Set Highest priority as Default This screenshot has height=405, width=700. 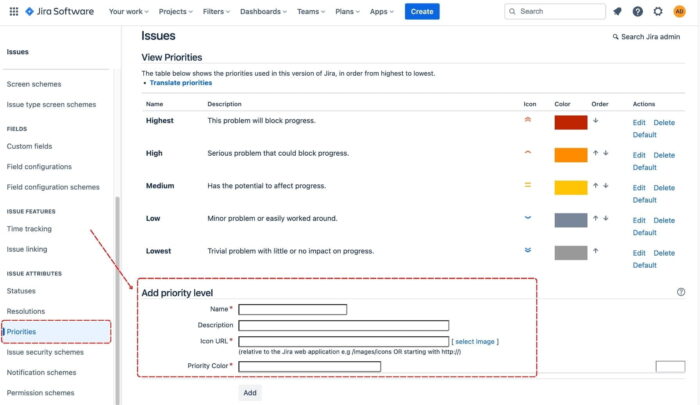coord(645,135)
